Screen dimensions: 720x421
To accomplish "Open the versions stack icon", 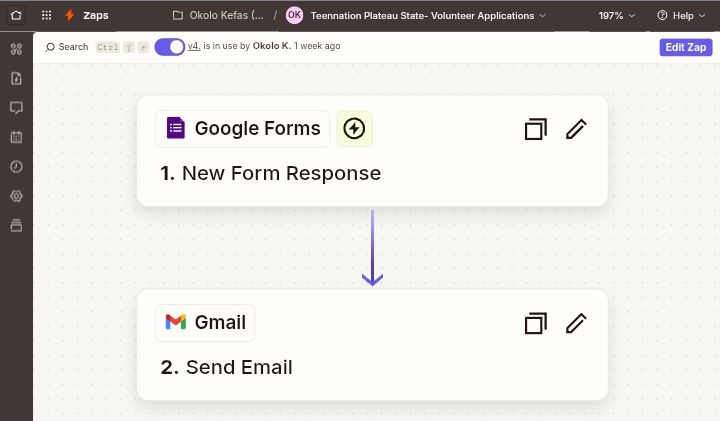I will click(16, 225).
